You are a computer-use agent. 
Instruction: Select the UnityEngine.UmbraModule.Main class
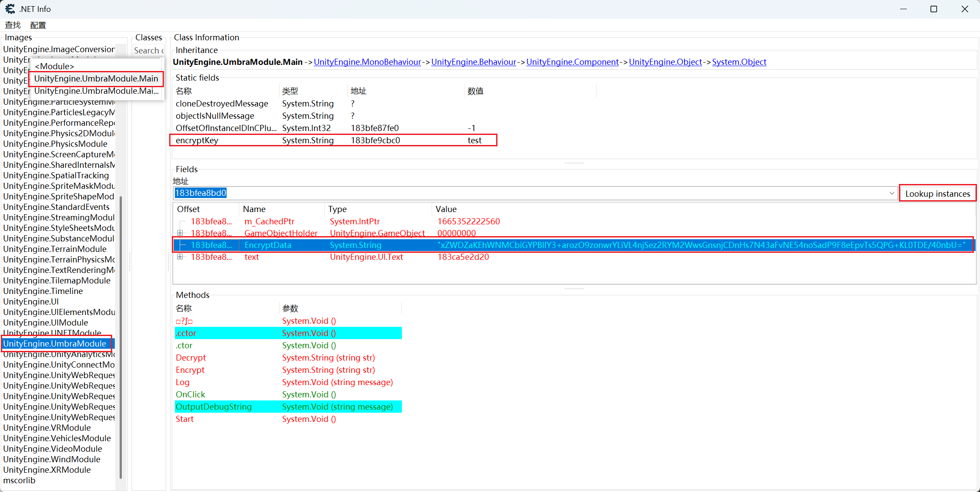click(96, 78)
